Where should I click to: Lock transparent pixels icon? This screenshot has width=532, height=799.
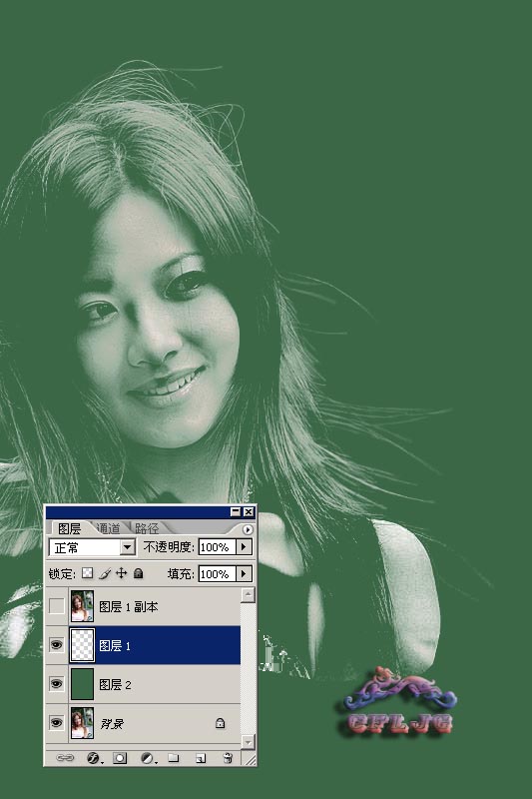pyautogui.click(x=88, y=573)
